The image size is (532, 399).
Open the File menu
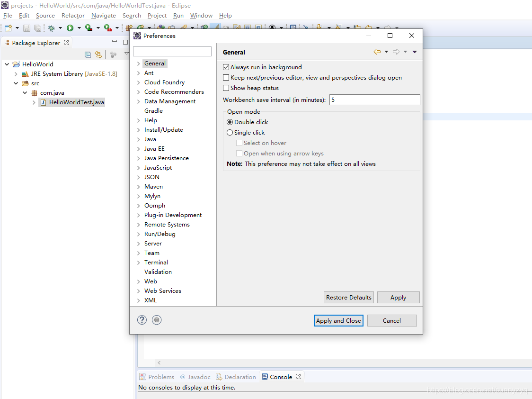pos(8,16)
